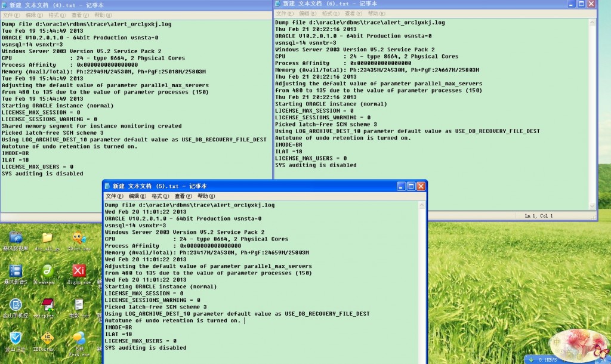Close the document (6) Notepad window
The height and width of the screenshot is (364, 611).
[591, 4]
